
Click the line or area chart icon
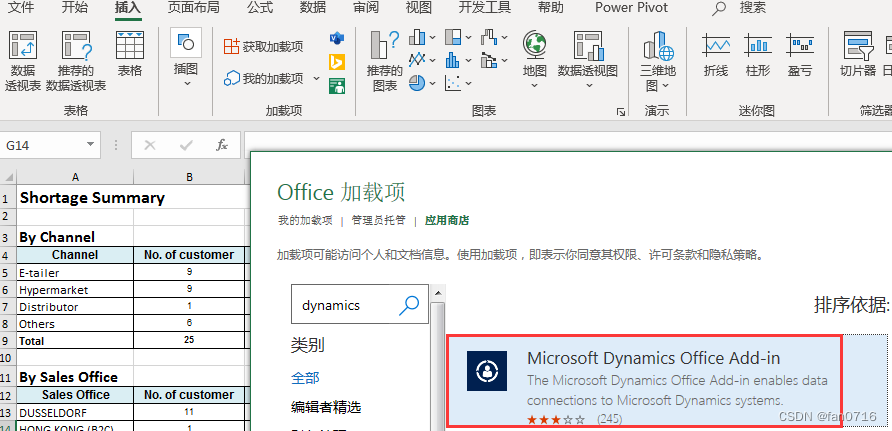[x=418, y=60]
